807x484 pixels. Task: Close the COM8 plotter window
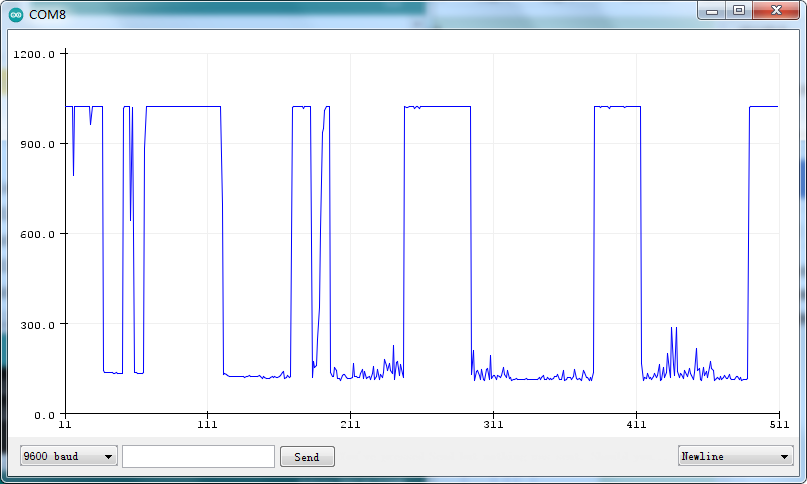[776, 11]
